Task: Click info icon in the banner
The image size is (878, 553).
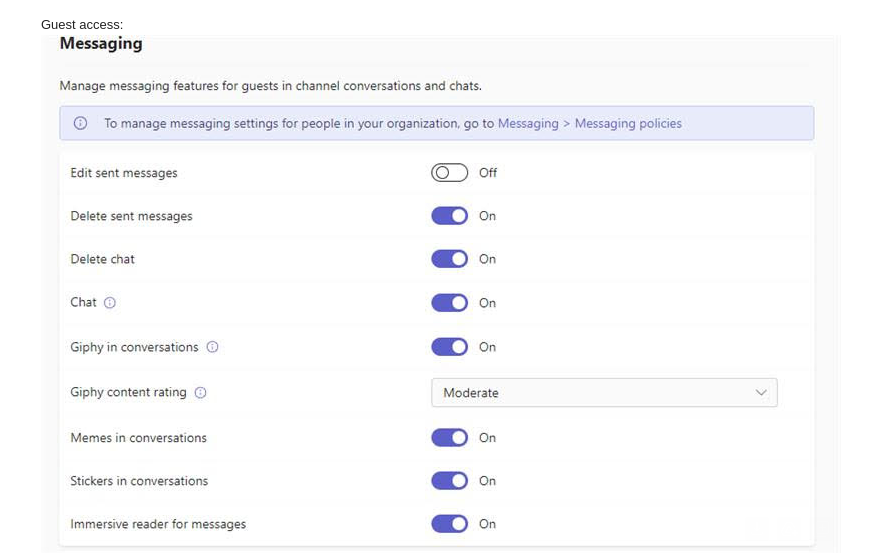Action: [x=80, y=124]
